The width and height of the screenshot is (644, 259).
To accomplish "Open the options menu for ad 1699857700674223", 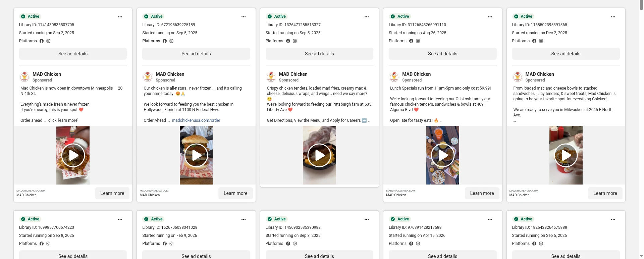I will pos(120,219).
